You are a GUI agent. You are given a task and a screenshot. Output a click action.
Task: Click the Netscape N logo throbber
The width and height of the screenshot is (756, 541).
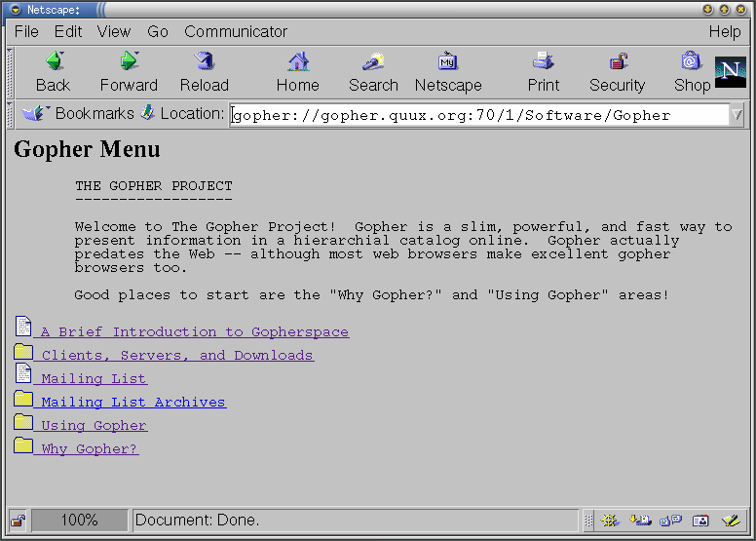pos(730,72)
